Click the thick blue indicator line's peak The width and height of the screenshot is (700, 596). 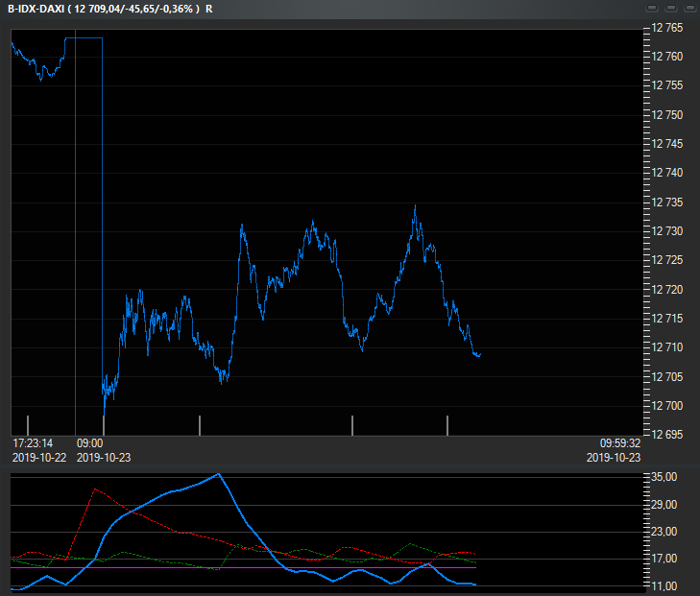tap(219, 474)
